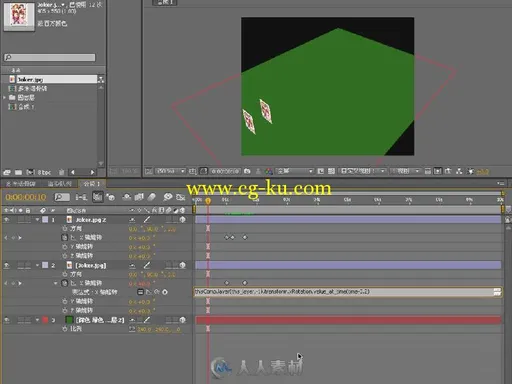
Task: Toggle layer 1 Y rotation stopwatch
Action: [65, 247]
